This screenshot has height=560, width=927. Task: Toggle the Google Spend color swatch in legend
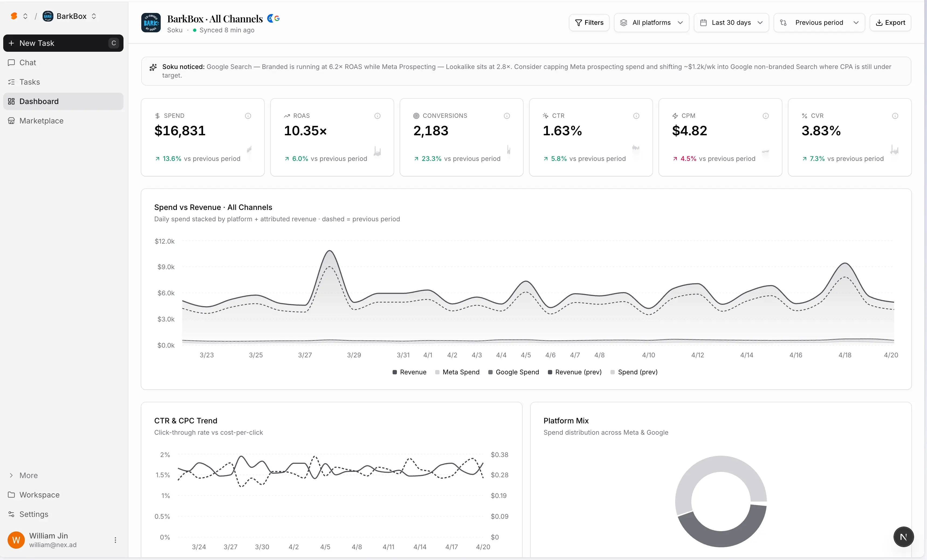tap(490, 372)
